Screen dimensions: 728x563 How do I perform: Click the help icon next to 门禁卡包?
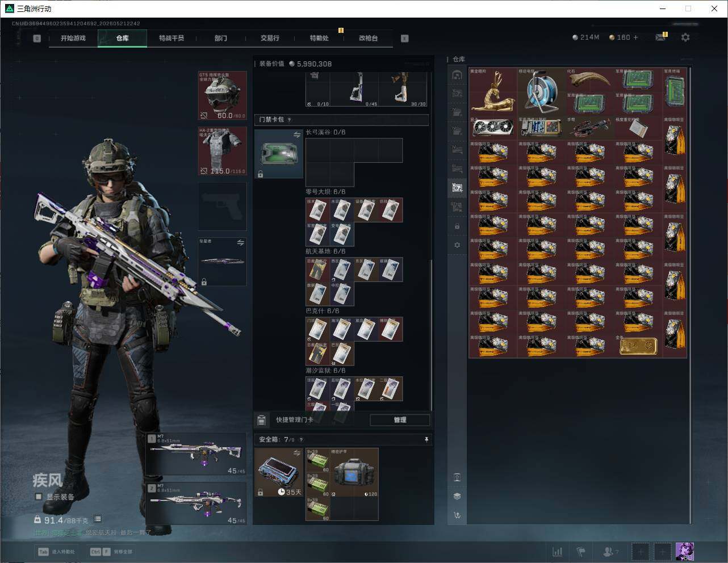pos(290,120)
